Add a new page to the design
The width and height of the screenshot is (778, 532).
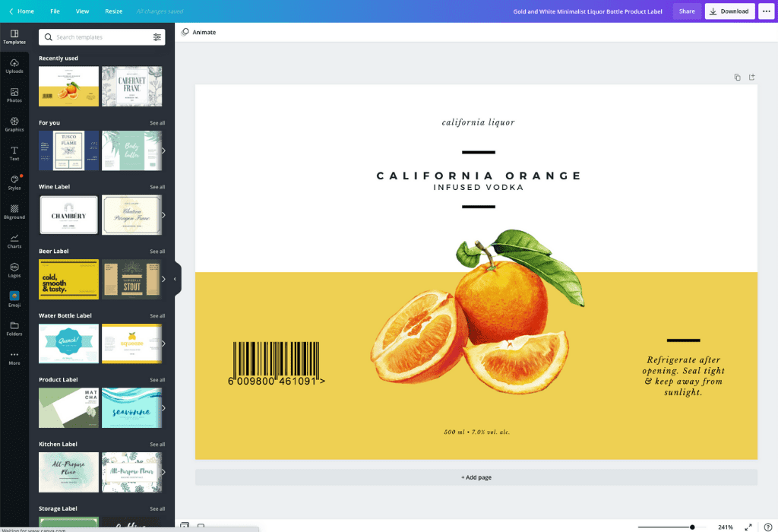point(476,477)
